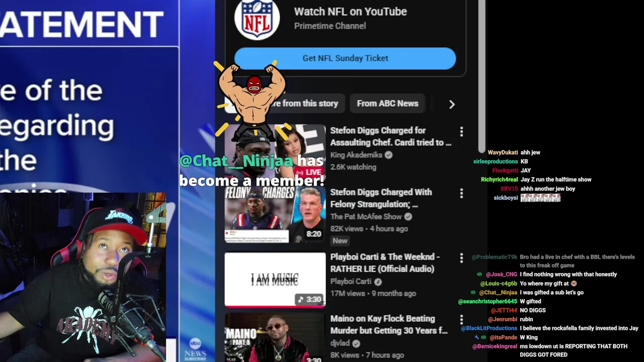This screenshot has width=644, height=362.
Task: Click the 8:20 duration badge
Action: tap(313, 234)
